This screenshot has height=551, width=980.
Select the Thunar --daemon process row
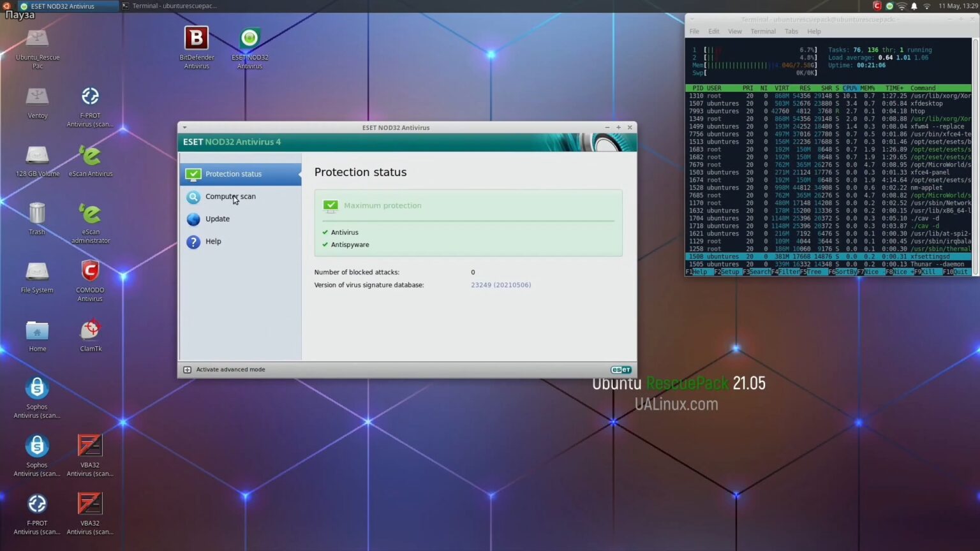click(x=828, y=264)
